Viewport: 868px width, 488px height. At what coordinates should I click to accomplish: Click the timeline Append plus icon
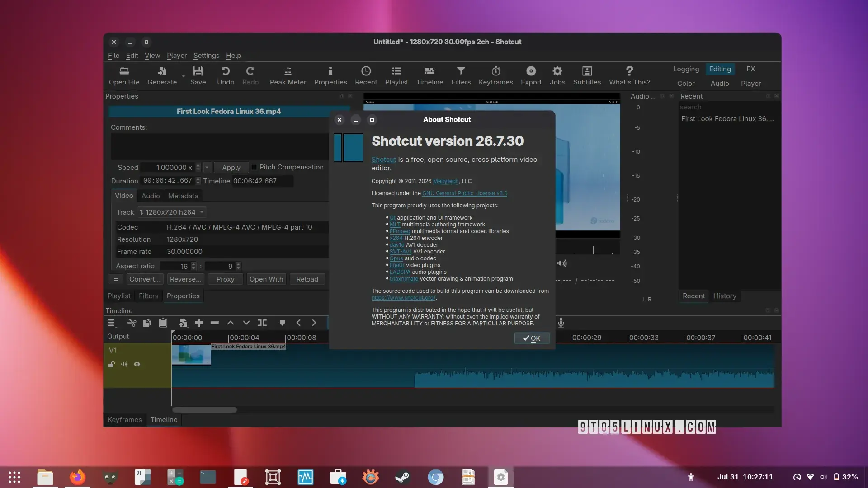click(x=199, y=323)
